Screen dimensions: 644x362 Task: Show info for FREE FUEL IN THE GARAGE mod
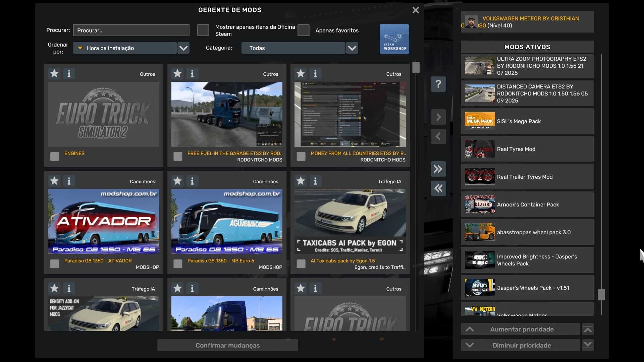pos(192,73)
